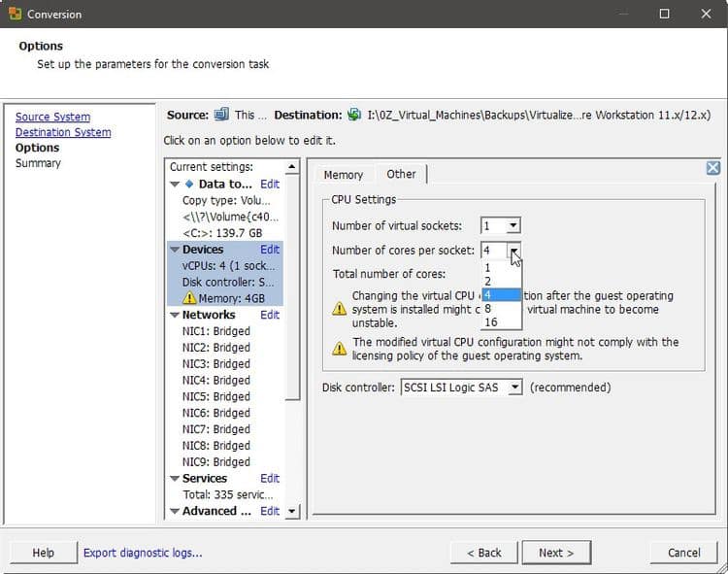Open the Disk controller dropdown

point(514,388)
